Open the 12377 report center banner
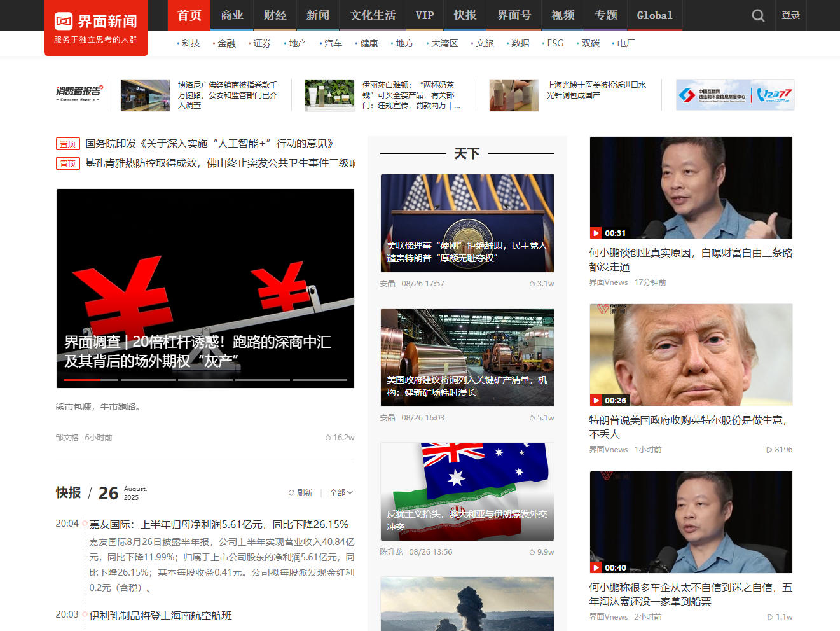 pos(735,95)
